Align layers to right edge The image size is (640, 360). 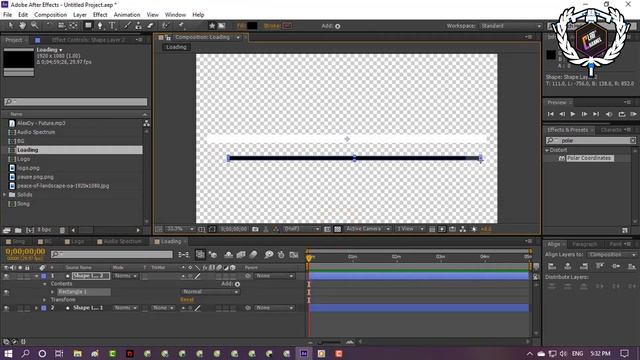(584, 266)
